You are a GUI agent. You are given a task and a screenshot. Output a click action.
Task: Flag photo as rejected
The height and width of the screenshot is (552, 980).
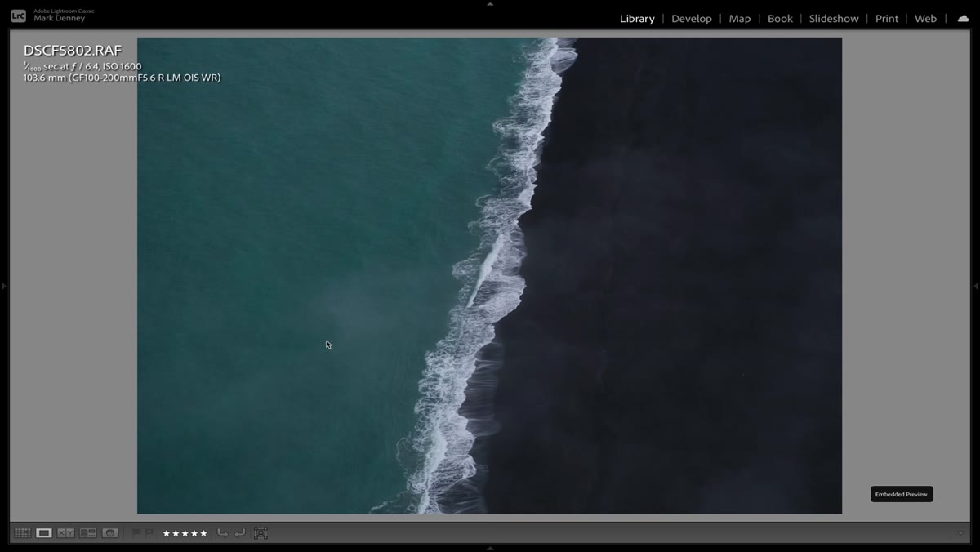149,533
